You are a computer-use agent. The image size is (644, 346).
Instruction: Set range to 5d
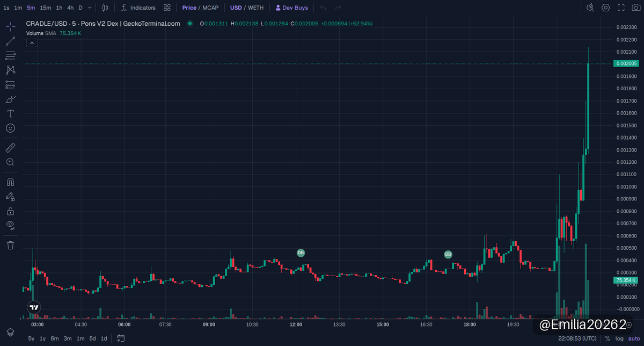pyautogui.click(x=92, y=338)
